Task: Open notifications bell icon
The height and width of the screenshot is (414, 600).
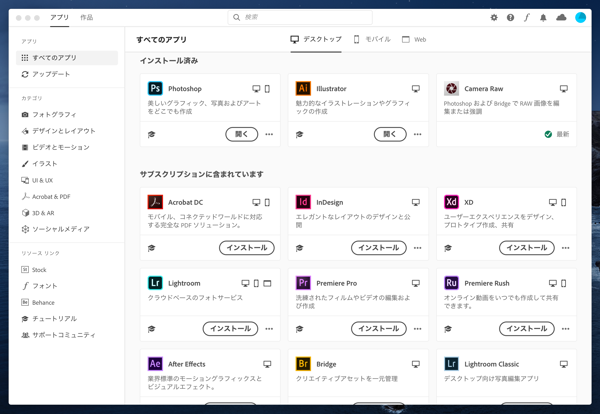Action: (543, 18)
